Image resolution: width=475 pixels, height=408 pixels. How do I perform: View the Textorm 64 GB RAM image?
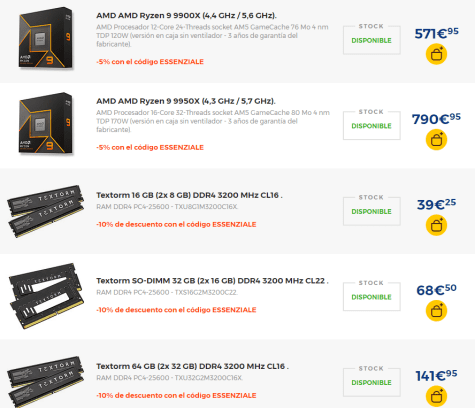45,382
